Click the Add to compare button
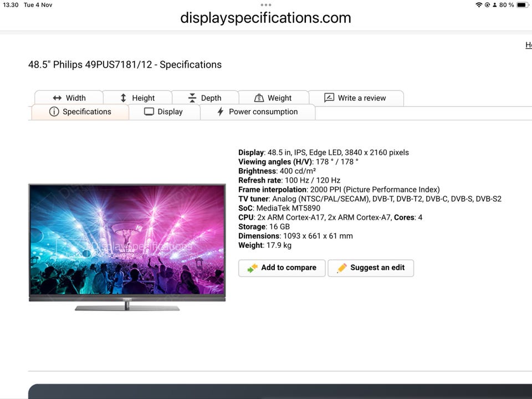Image resolution: width=532 pixels, height=399 pixels. 282,268
